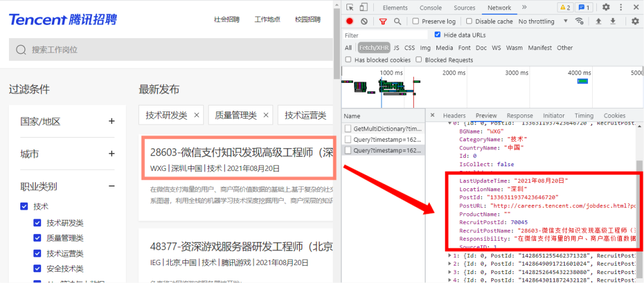Uncheck the 技术运营类 checkbox in the sidebar

click(x=38, y=253)
